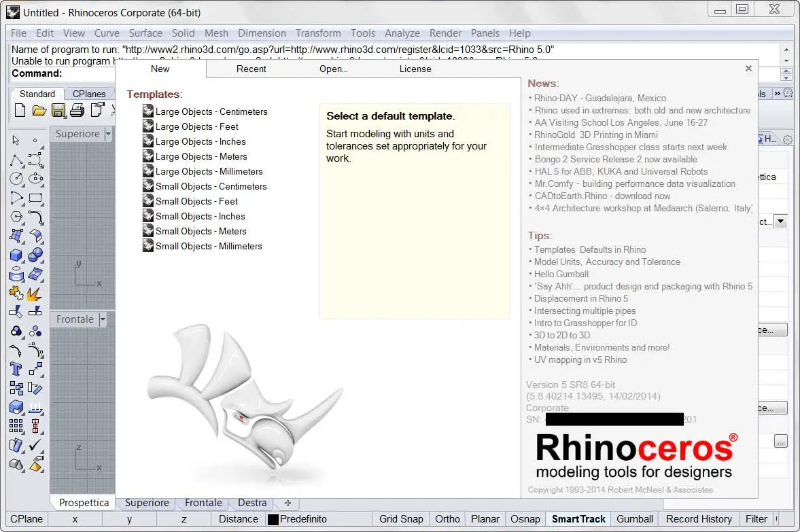
Task: Click the Check objects checkmark tool
Action: tap(35, 445)
